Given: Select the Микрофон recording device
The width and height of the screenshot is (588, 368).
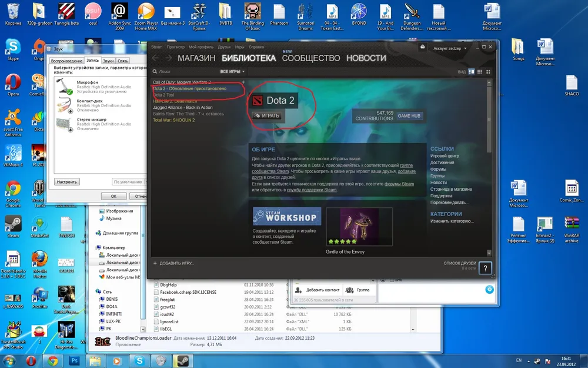Looking at the screenshot, I should (x=94, y=87).
